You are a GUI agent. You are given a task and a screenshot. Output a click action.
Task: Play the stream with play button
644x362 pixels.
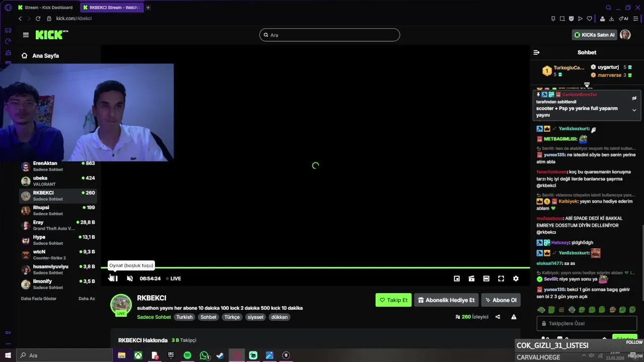pyautogui.click(x=114, y=279)
